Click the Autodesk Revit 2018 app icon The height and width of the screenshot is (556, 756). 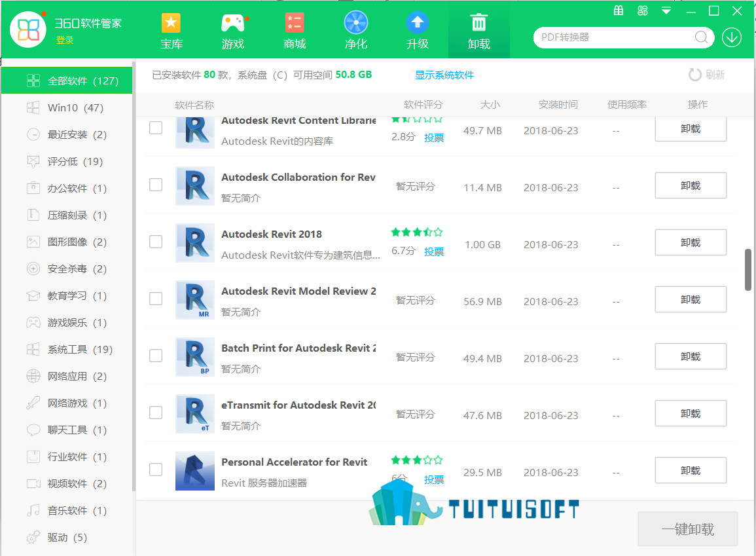point(195,242)
